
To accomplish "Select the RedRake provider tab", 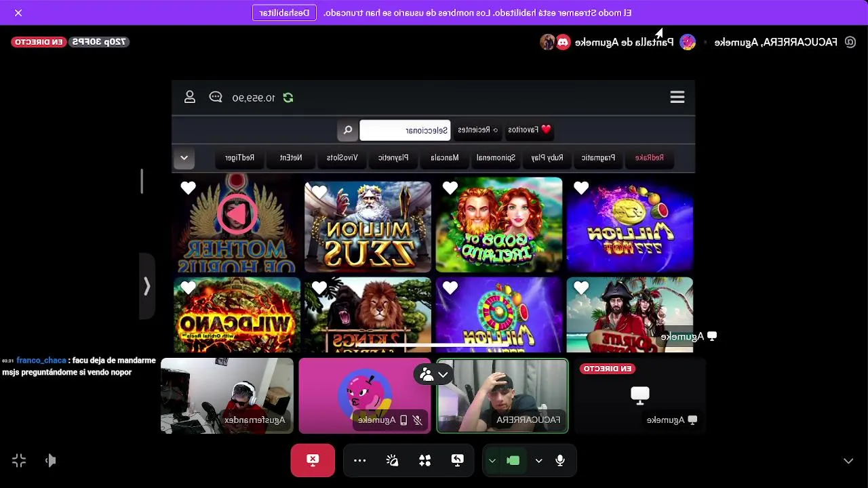I will click(x=650, y=158).
